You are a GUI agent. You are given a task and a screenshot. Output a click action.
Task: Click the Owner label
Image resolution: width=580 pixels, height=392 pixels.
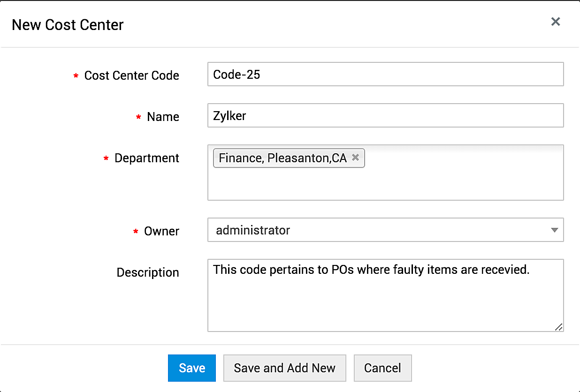(x=161, y=231)
